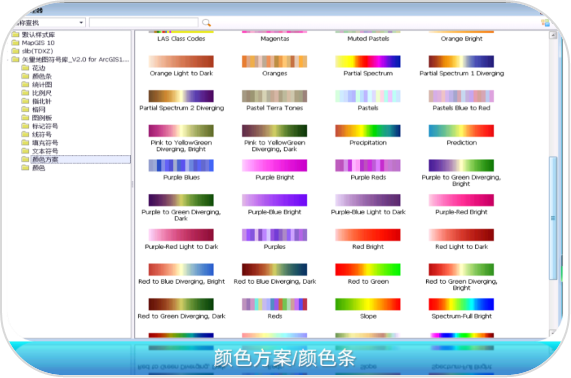Click the LAS Class Codes label

(x=181, y=39)
